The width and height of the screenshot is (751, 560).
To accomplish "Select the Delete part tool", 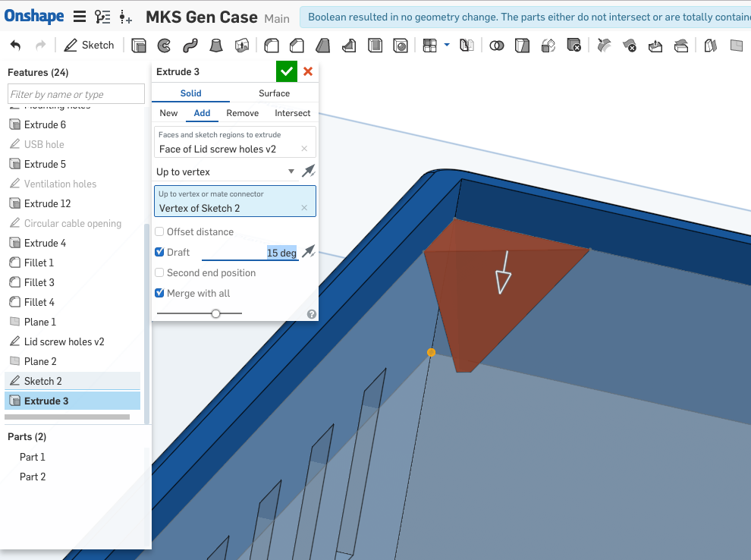I will (573, 46).
